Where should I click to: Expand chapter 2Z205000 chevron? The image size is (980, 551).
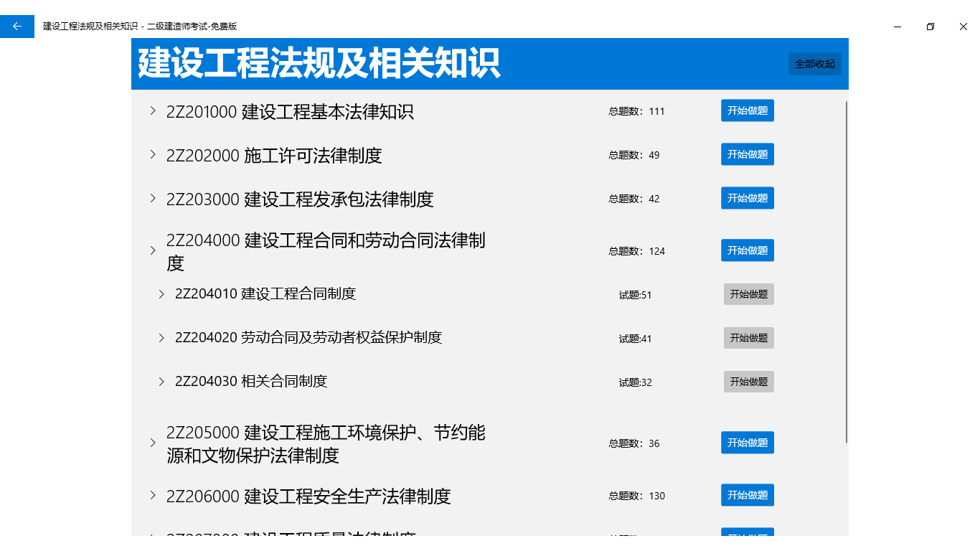point(152,443)
